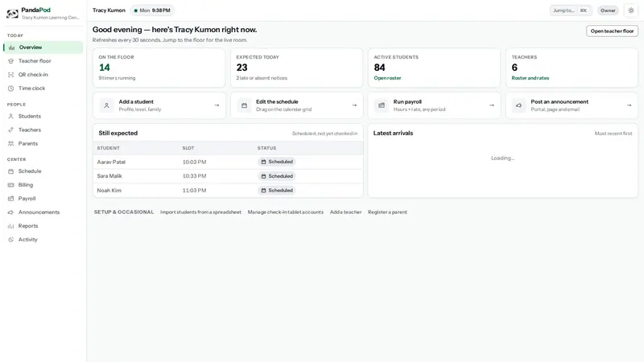Click the Tracy Kumon center name in header
This screenshot has height=362, width=644.
click(109, 10)
